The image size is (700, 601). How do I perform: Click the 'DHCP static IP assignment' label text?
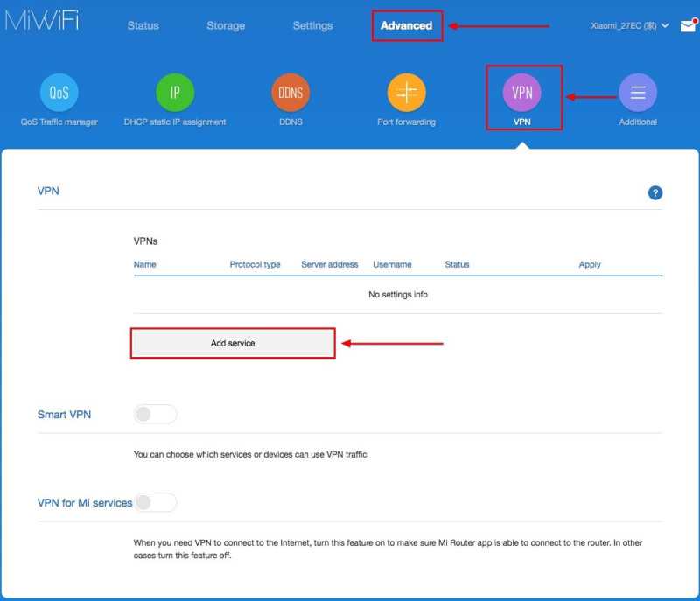click(175, 122)
